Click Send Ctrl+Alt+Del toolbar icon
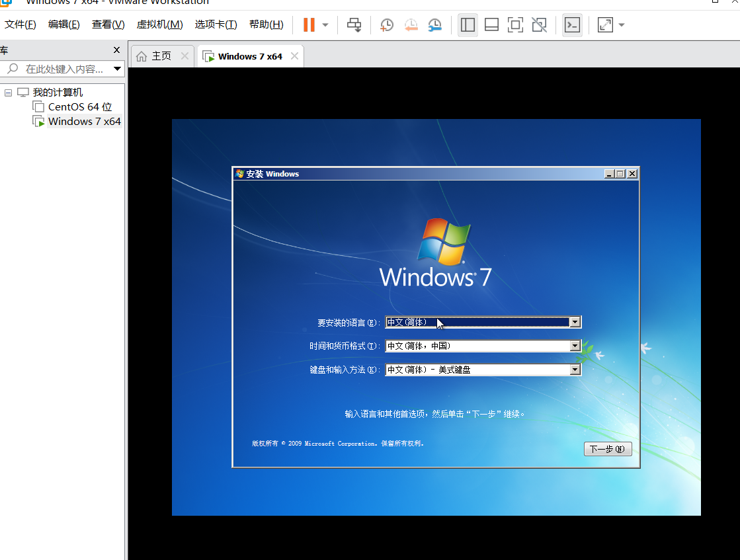This screenshot has width=740, height=560. 354,25
